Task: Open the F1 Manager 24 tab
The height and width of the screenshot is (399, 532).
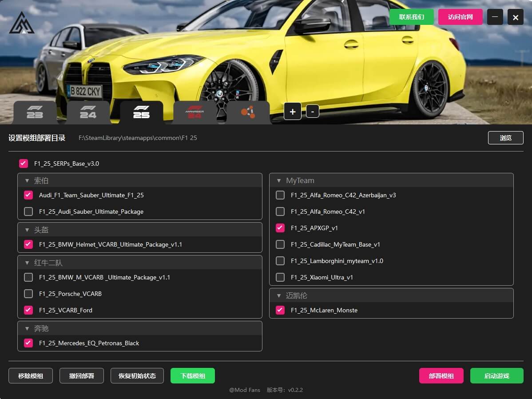Action: (x=195, y=112)
